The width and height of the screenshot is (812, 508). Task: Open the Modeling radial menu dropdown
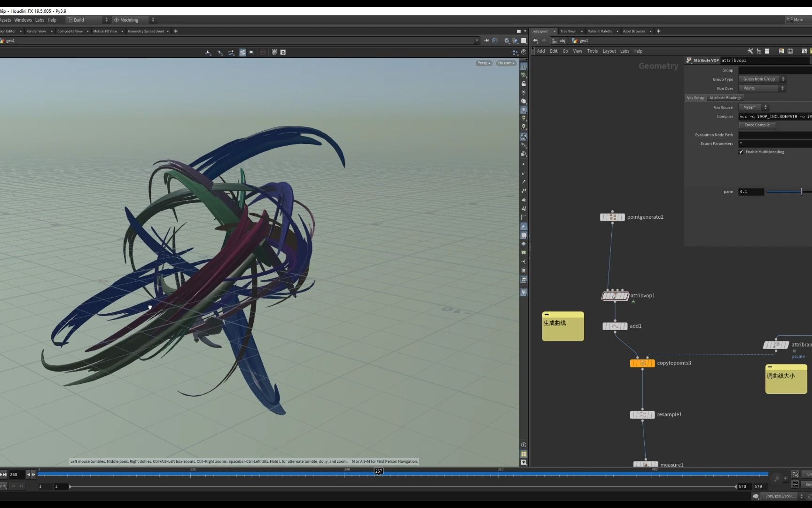[x=133, y=20]
